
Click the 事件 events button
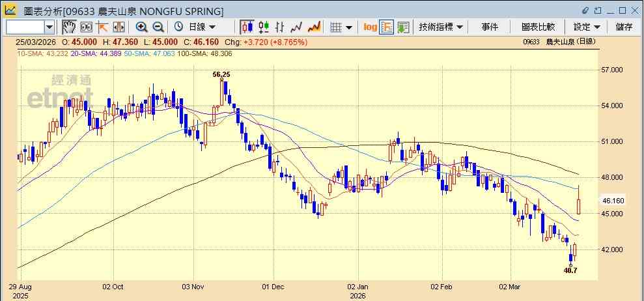tap(490, 27)
